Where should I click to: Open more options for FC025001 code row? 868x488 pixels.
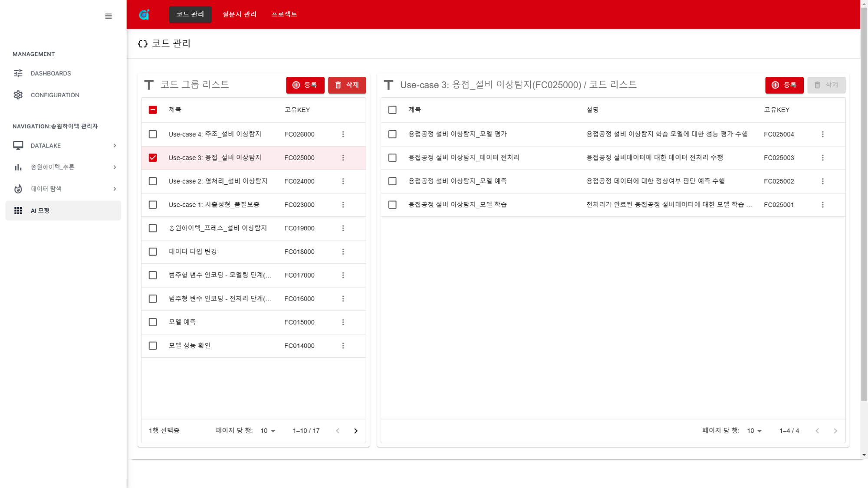[x=822, y=205]
